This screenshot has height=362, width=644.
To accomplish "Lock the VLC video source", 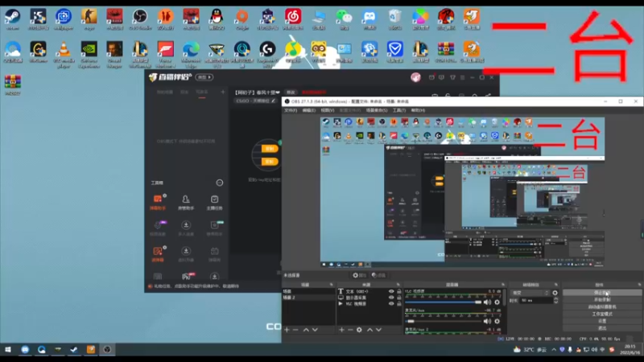I will pos(398,304).
